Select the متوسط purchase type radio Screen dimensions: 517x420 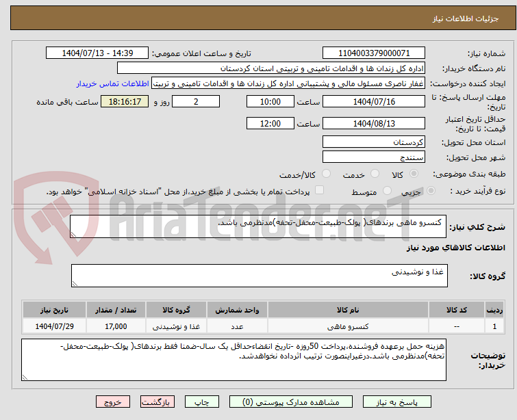(x=387, y=191)
